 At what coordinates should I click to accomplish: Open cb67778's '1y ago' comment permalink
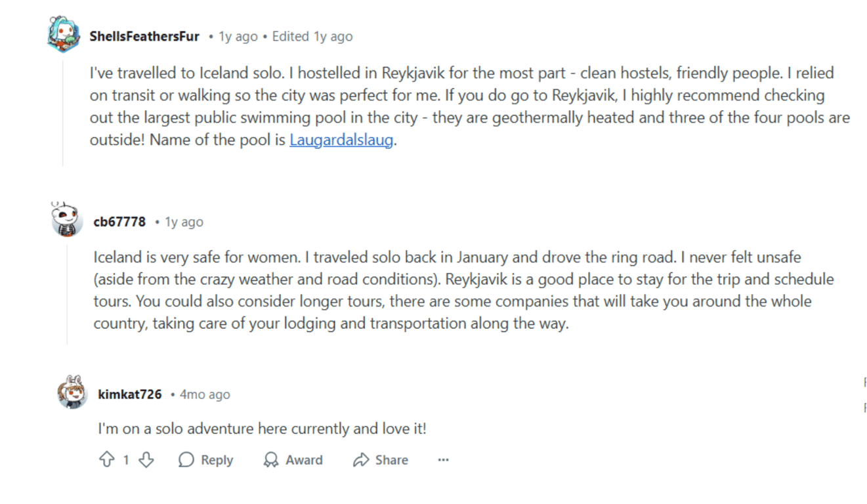point(184,222)
